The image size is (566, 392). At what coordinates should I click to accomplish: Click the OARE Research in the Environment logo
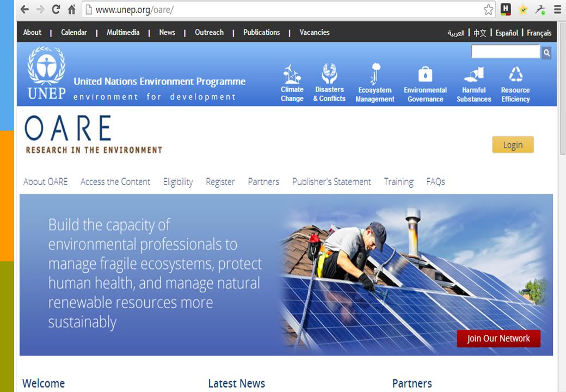[94, 134]
